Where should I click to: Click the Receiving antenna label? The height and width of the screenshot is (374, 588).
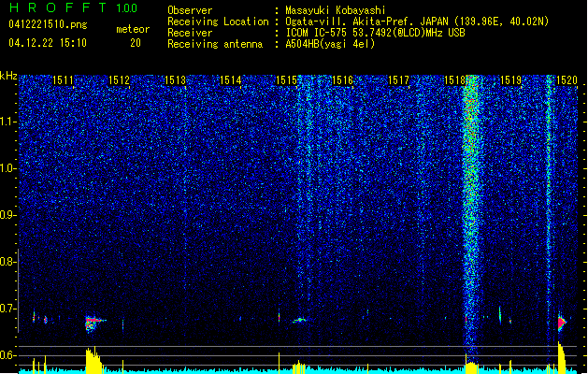[x=215, y=44]
